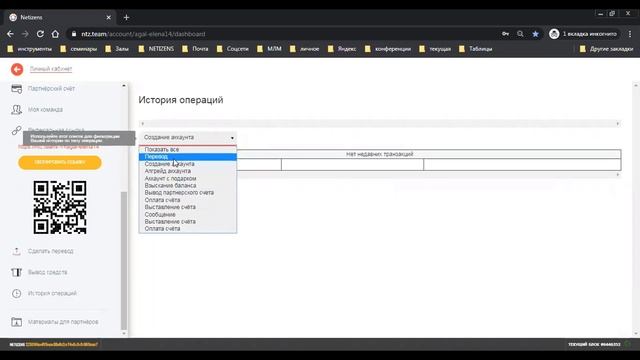Open the конференции bookmark folder
The width and height of the screenshot is (640, 360).
tap(388, 49)
